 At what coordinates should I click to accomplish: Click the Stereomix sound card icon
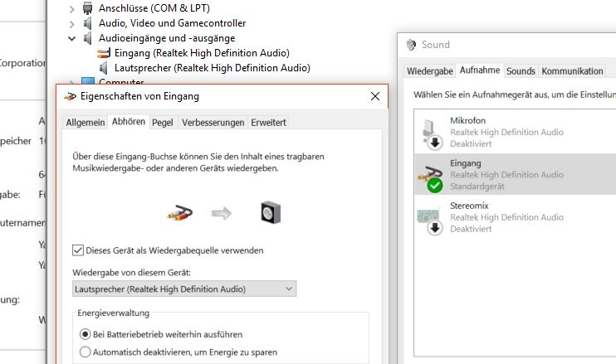[430, 221]
